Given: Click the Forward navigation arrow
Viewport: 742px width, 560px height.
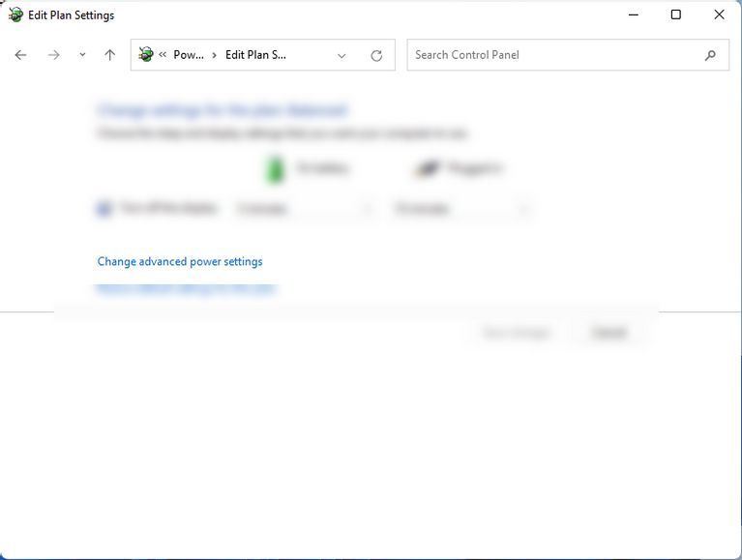Looking at the screenshot, I should (54, 55).
